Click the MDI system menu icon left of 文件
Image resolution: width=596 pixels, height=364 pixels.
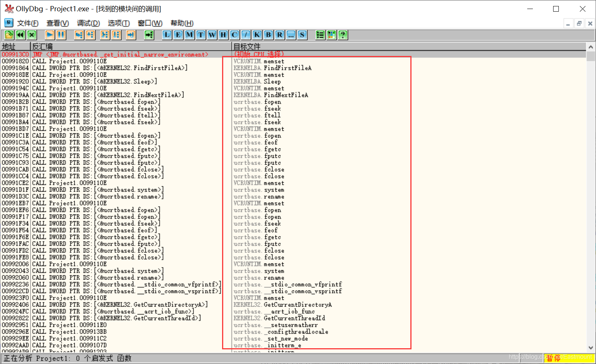point(9,23)
